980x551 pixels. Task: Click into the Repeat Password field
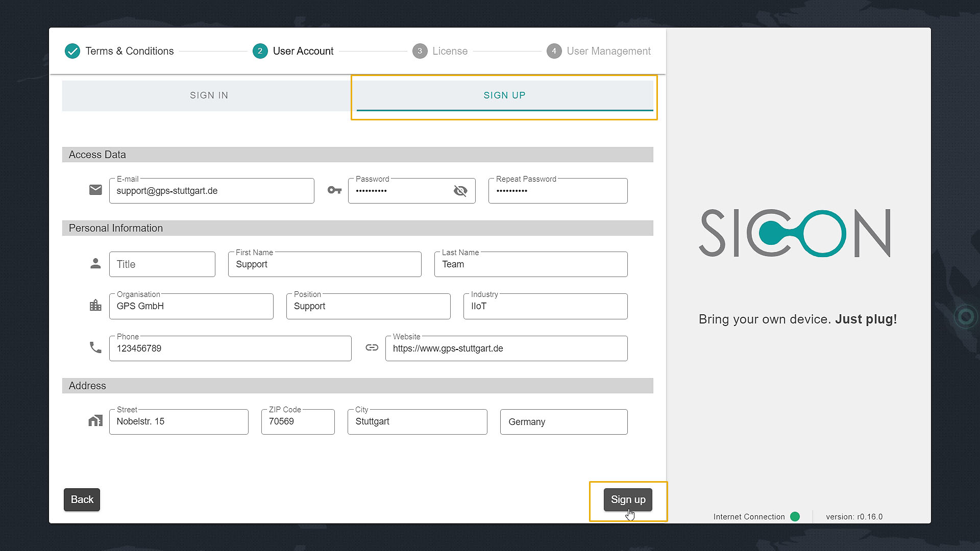coord(557,191)
